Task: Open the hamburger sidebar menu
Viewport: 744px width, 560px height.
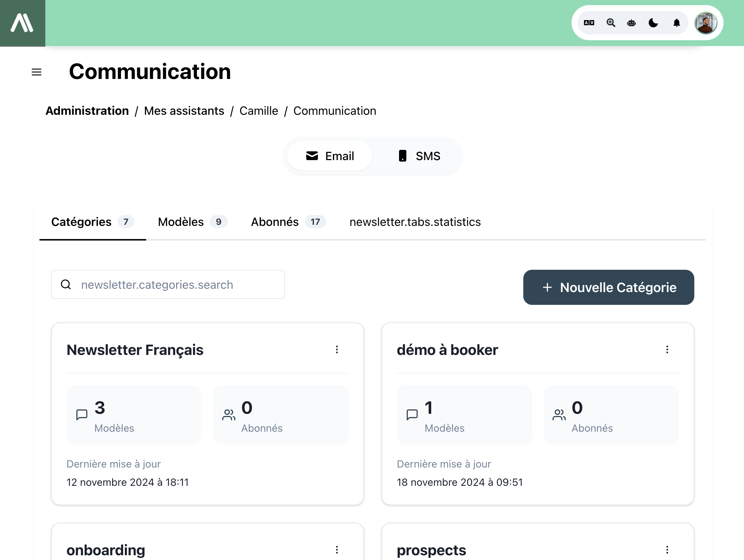Action: (x=37, y=72)
